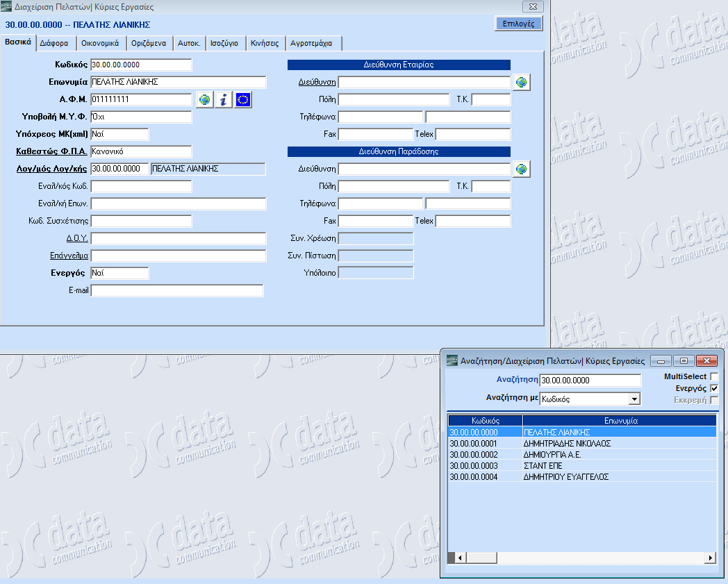
Task: Click the EU flag VIES icon
Action: (243, 99)
